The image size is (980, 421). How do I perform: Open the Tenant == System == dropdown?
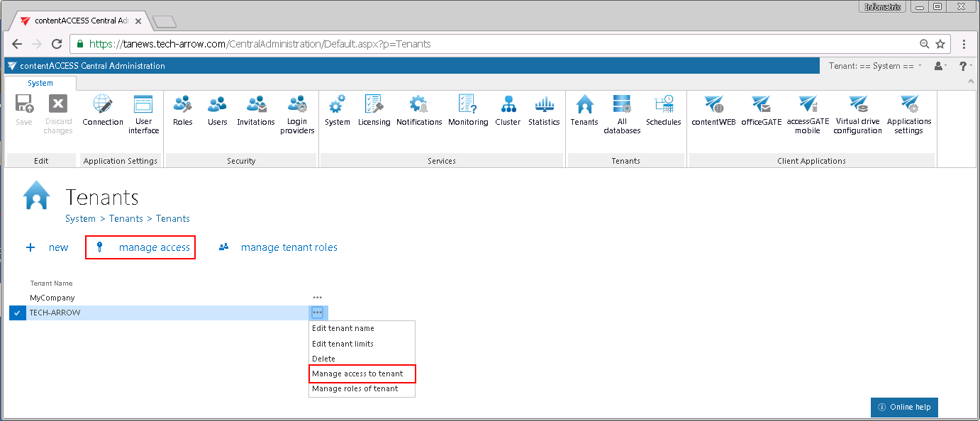(x=876, y=66)
